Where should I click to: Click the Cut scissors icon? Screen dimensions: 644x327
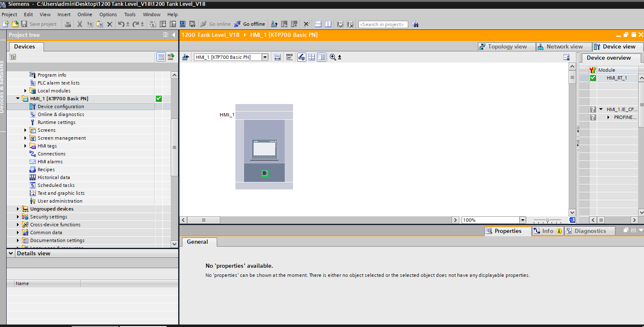tap(80, 24)
